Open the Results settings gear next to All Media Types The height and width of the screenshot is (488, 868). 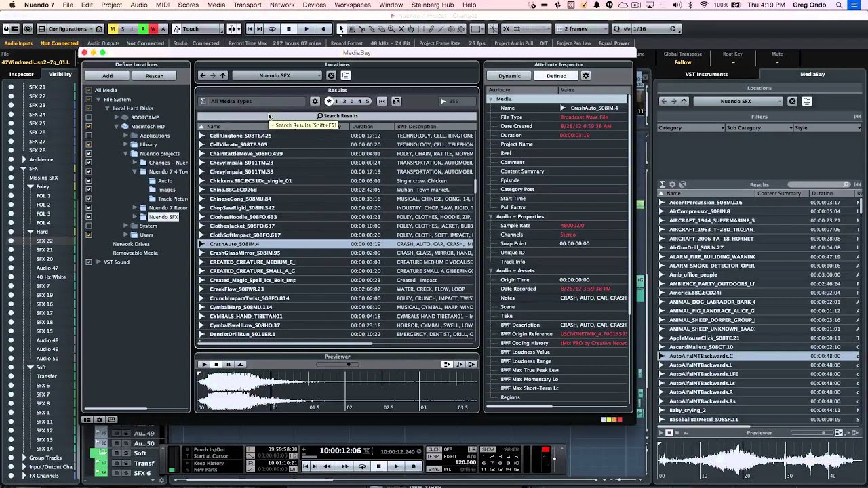(315, 101)
